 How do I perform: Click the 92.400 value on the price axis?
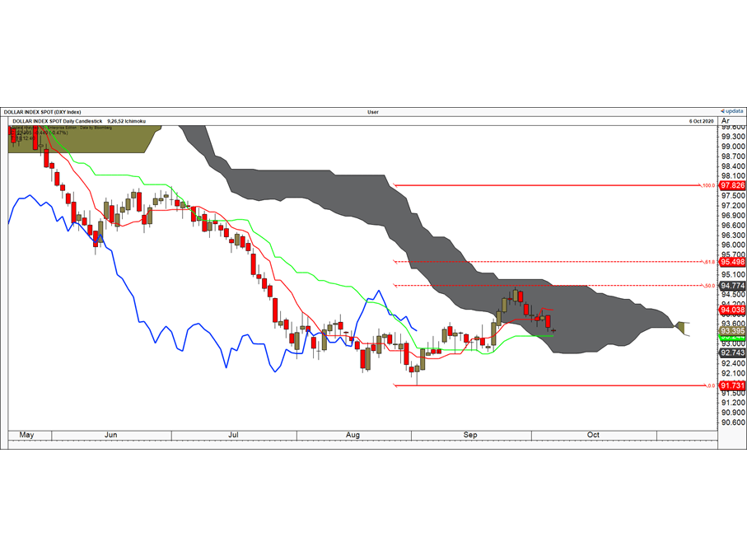click(733, 363)
